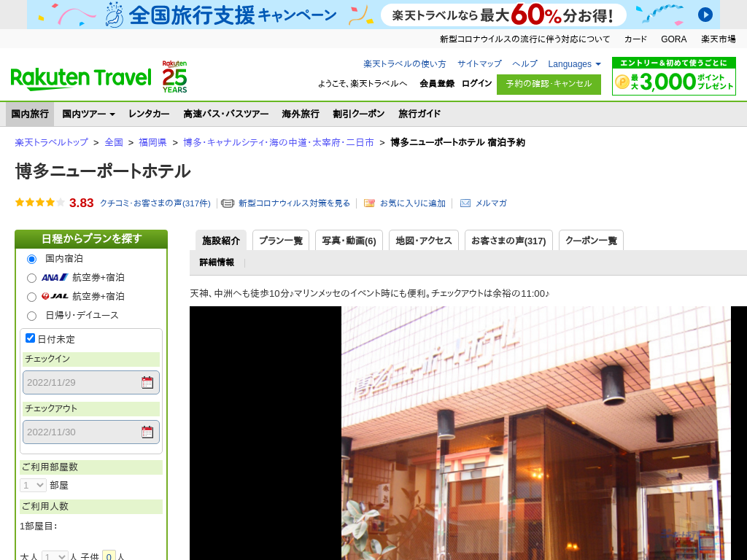
Task: Switch to the クーポン一覧 tab
Action: (591, 241)
